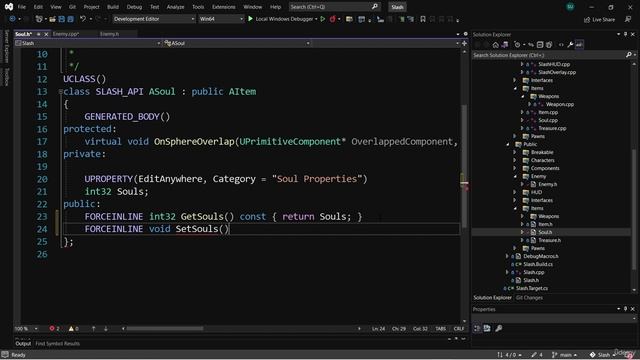Click the errors count indicator in editor footer
This screenshot has width=640, height=360.
(54, 329)
